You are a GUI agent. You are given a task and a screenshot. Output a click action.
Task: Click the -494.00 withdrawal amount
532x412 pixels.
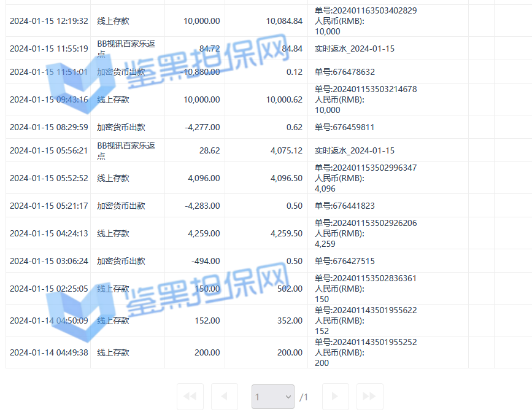[206, 261]
